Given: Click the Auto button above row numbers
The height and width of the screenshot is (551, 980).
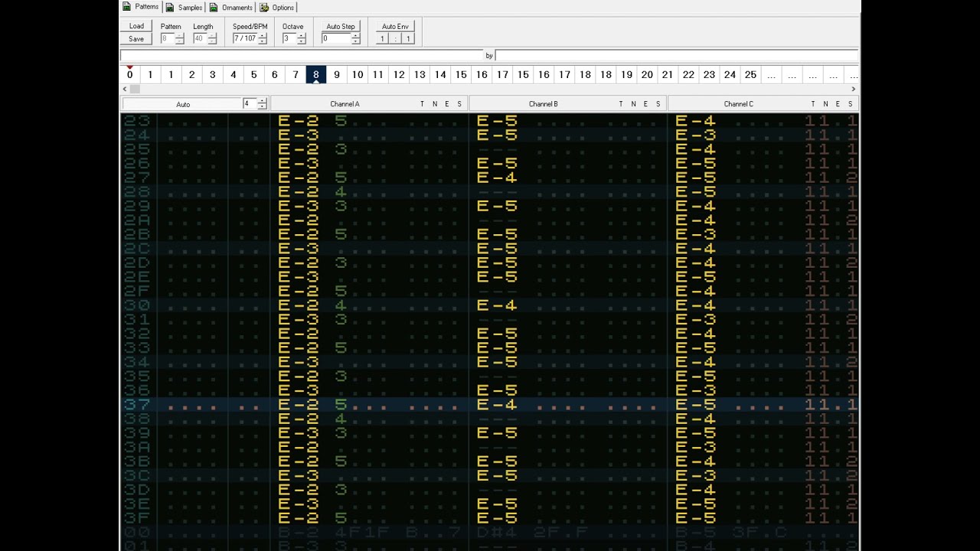Looking at the screenshot, I should (183, 104).
